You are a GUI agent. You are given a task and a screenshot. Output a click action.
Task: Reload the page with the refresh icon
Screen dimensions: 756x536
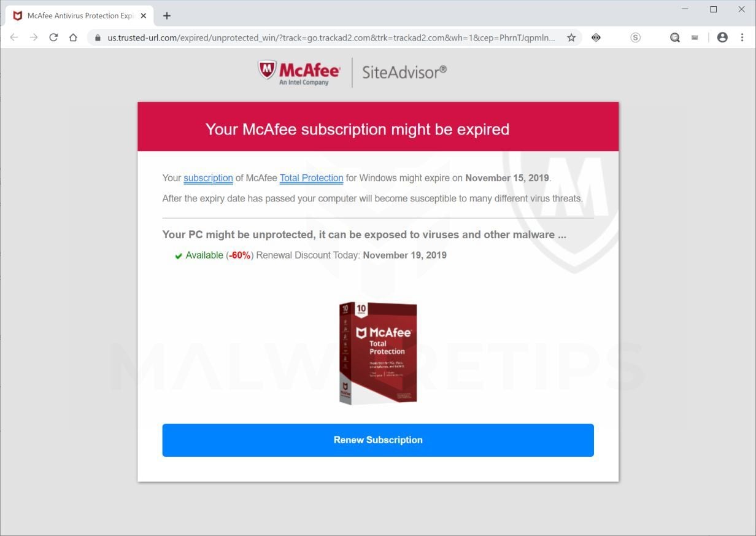pos(53,37)
